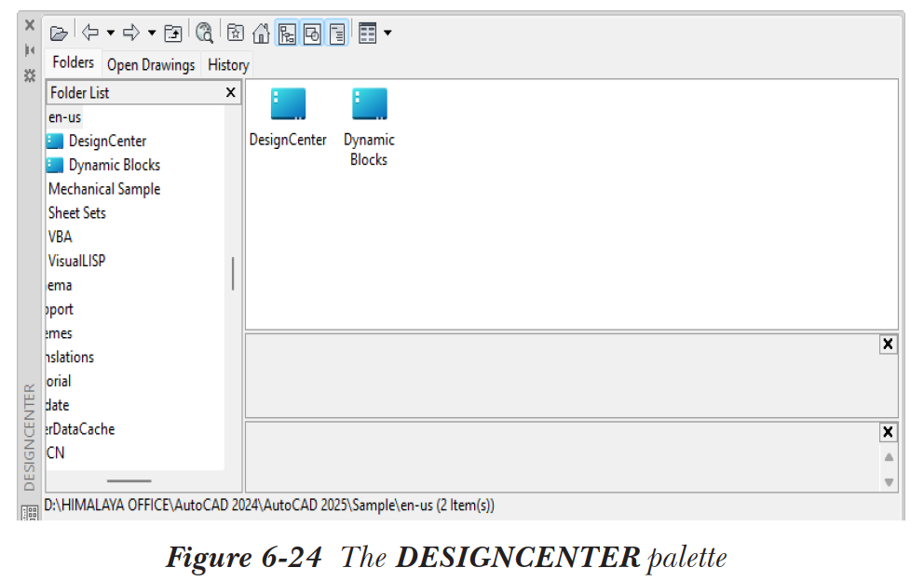Select DesignCenter in the folder tree
924x581 pixels.
[x=107, y=141]
